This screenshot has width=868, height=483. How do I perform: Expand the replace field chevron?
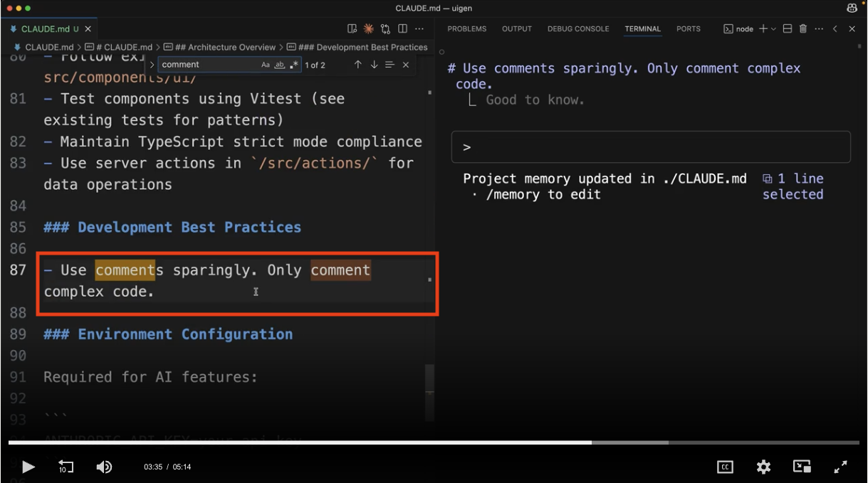152,65
